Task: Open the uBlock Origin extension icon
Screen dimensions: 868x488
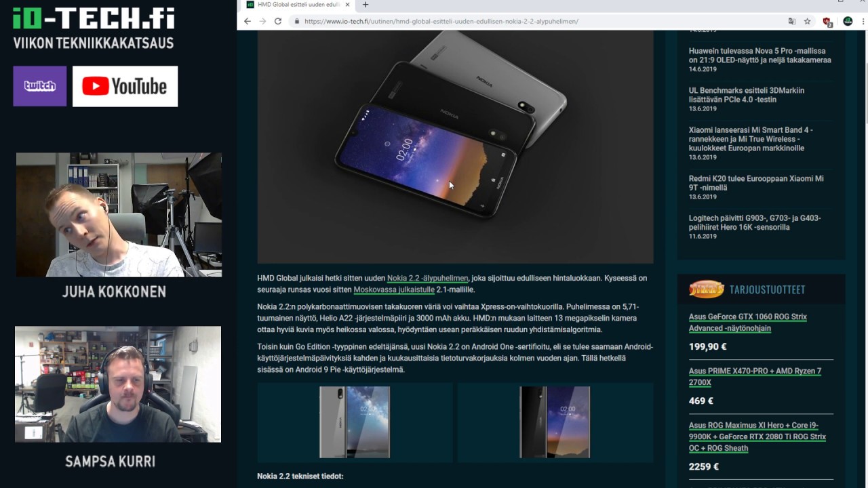Action: point(827,22)
